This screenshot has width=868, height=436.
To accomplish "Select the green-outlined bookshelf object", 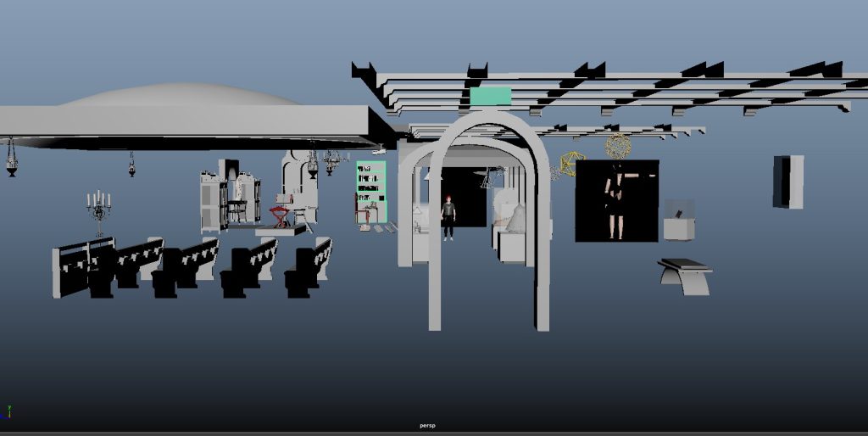I will pos(371,191).
